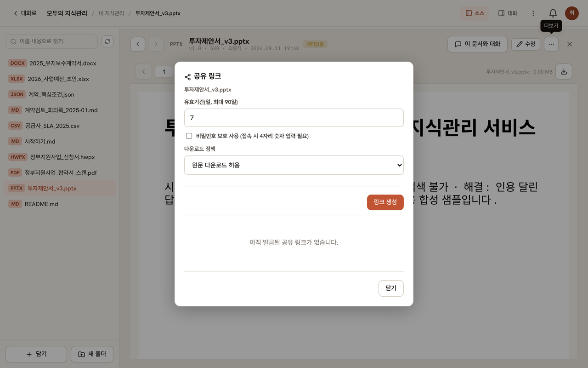Click 링크 생성 button
This screenshot has width=588, height=368.
click(x=385, y=202)
